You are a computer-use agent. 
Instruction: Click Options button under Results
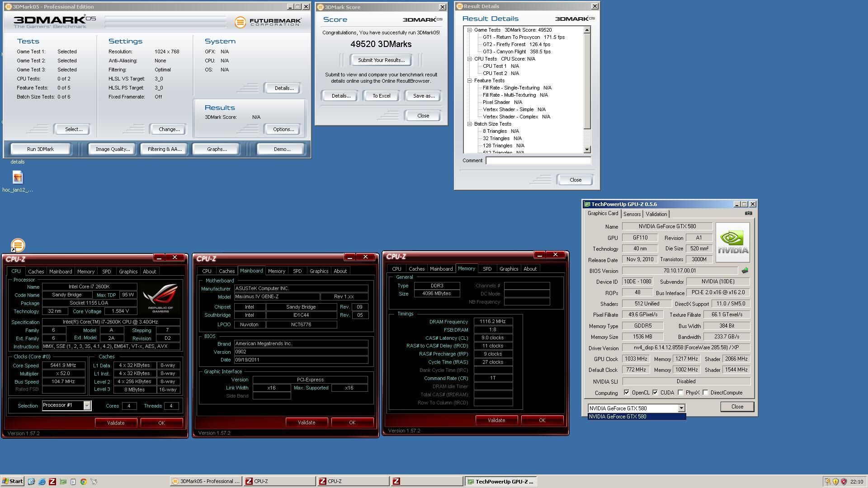coord(283,129)
